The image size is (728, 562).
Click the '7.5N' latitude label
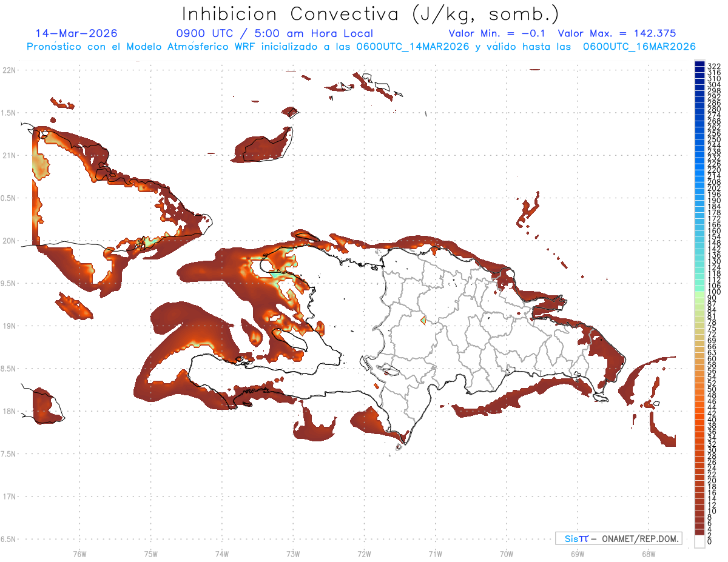tap(8, 454)
